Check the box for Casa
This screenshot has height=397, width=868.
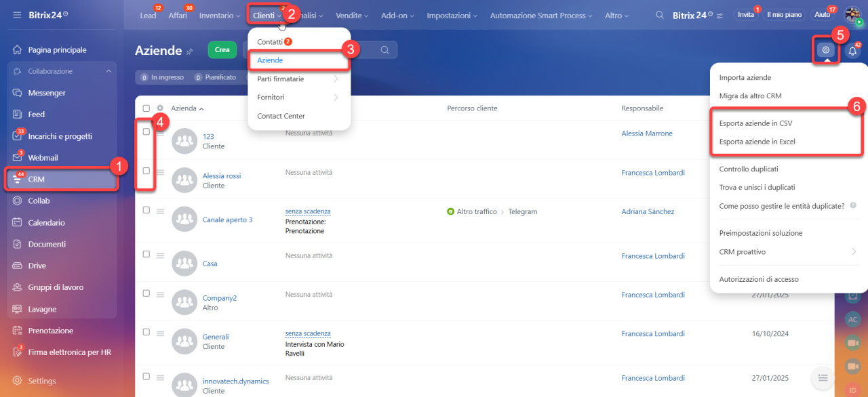click(146, 254)
